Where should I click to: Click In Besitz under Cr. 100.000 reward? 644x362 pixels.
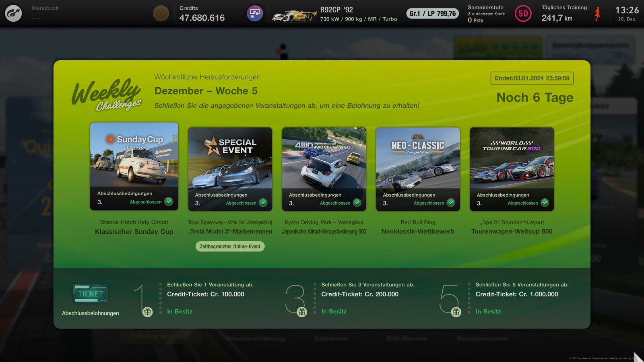pos(180,312)
